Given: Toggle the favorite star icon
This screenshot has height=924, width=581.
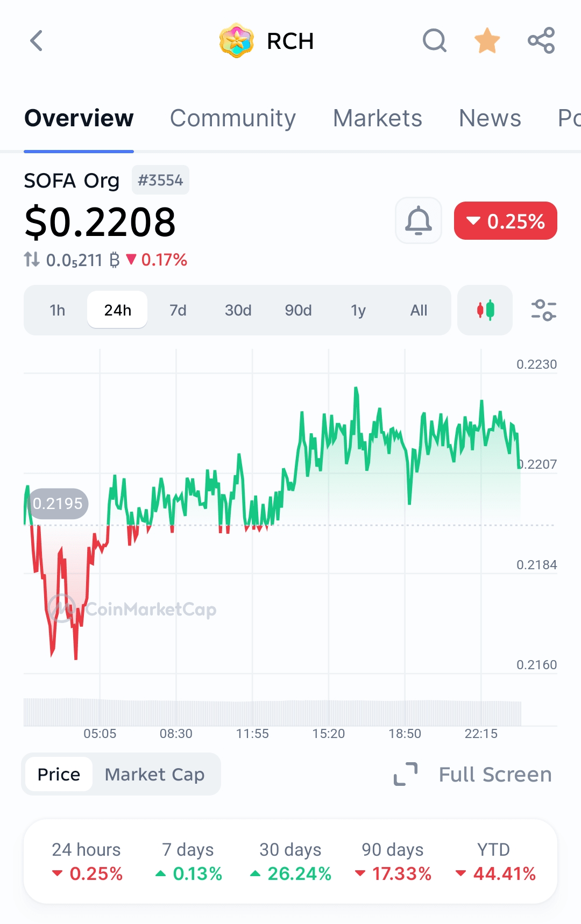Looking at the screenshot, I should (487, 40).
